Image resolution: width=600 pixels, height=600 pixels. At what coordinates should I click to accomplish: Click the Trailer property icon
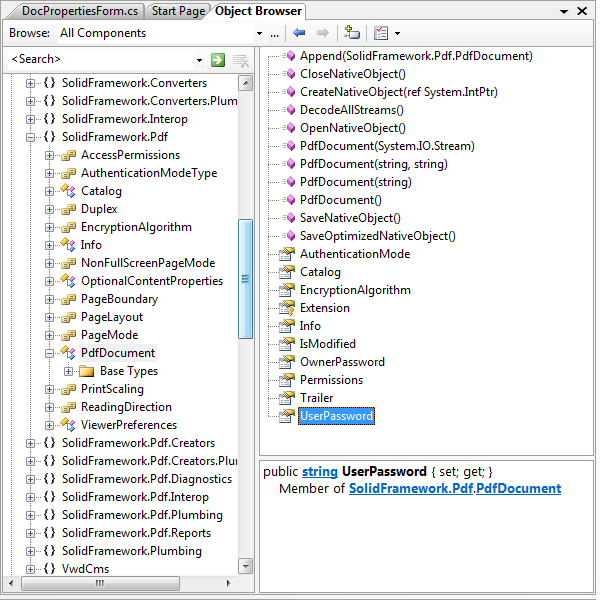tap(287, 398)
